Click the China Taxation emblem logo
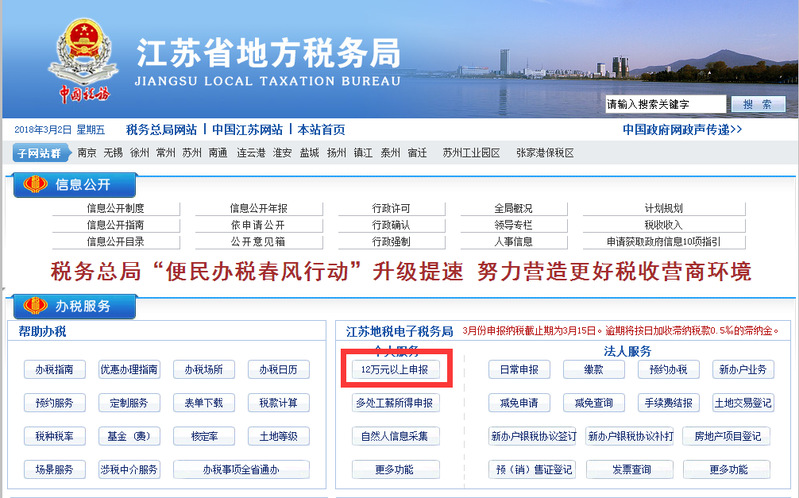Viewport: 799px width, 498px height. (83, 60)
